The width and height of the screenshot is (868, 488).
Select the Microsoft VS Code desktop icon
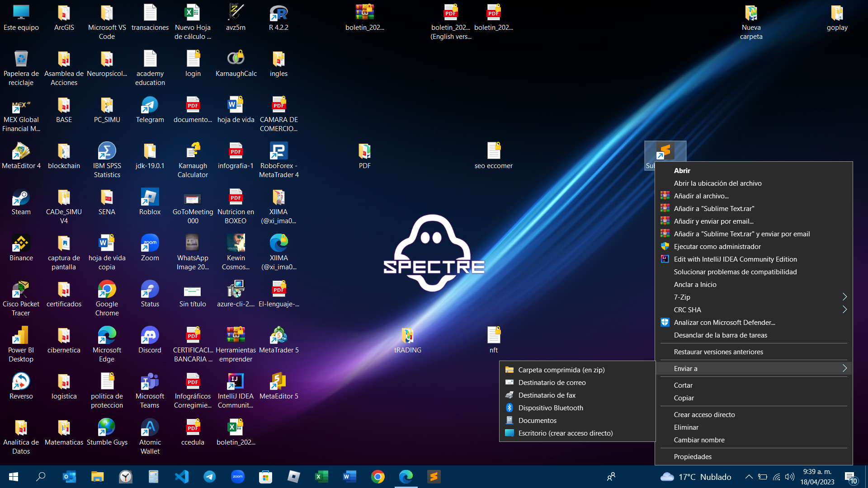coord(107,22)
